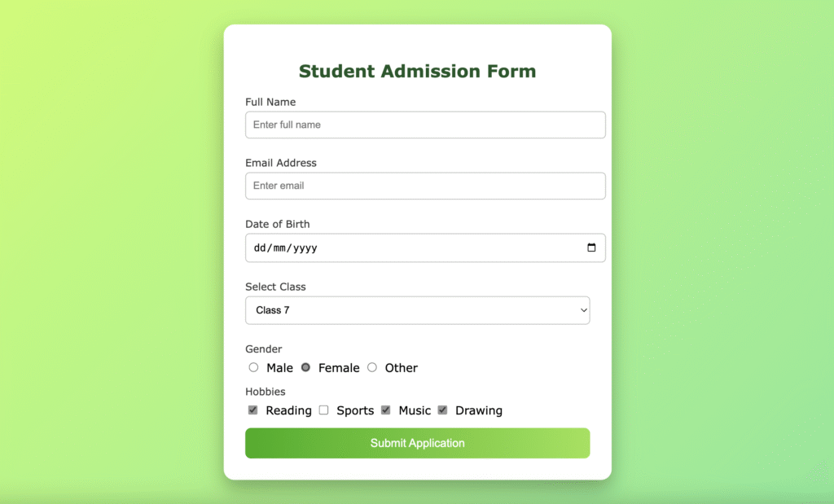The height and width of the screenshot is (504, 834).
Task: Pick the Other gender radio
Action: (x=372, y=367)
